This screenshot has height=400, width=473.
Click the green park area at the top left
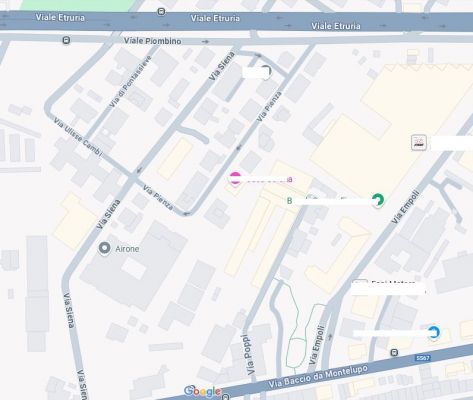[x=78, y=5]
